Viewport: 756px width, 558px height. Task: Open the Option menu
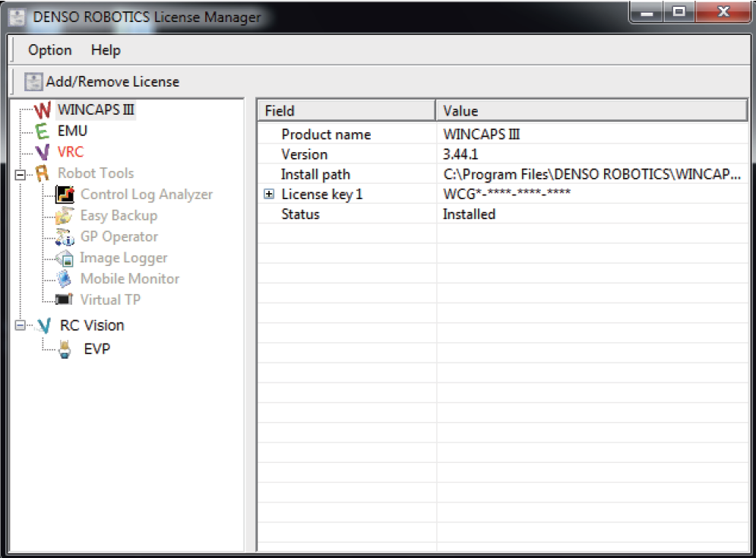[x=49, y=50]
